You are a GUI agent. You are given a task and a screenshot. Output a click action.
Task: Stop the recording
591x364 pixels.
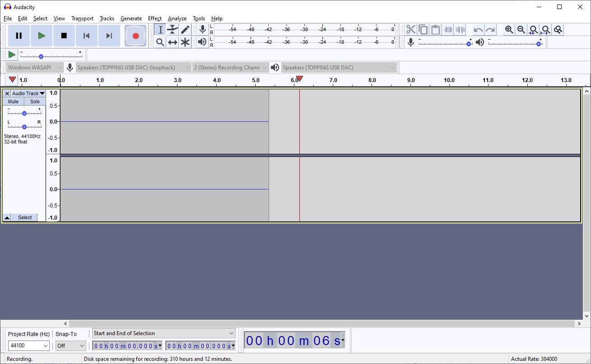(x=64, y=36)
